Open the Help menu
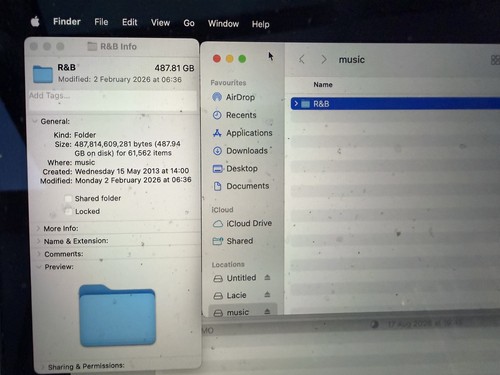500x375 pixels. [x=260, y=24]
